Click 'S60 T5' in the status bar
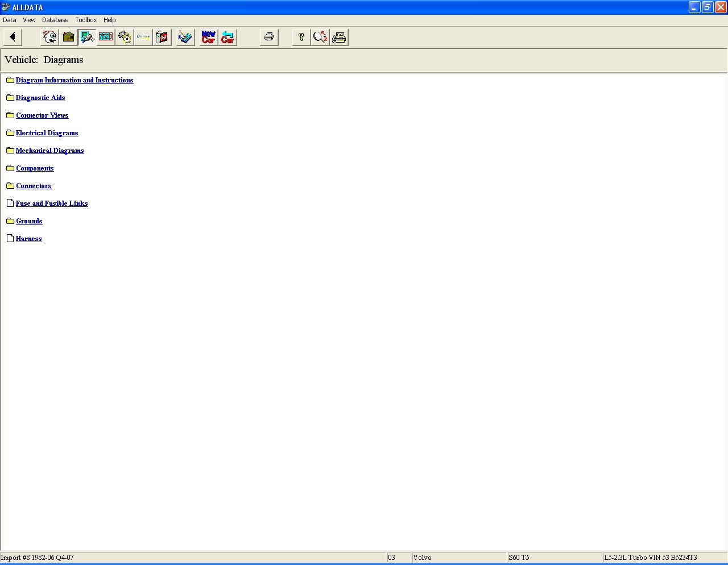Viewport: 728px width, 565px height. 519,558
